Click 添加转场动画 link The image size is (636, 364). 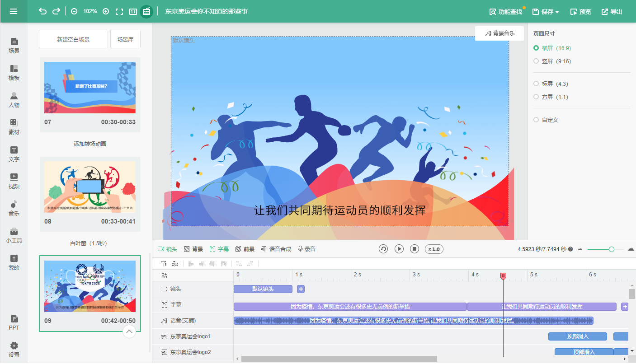(90, 144)
